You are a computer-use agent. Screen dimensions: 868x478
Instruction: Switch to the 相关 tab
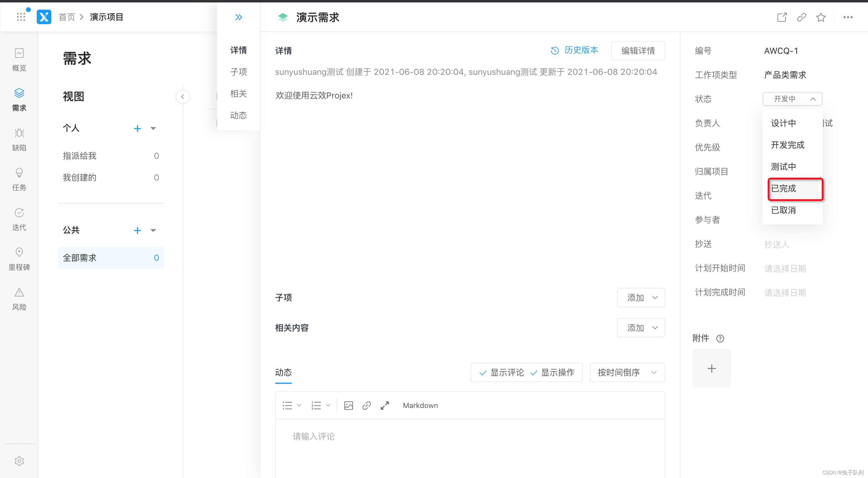pos(238,94)
